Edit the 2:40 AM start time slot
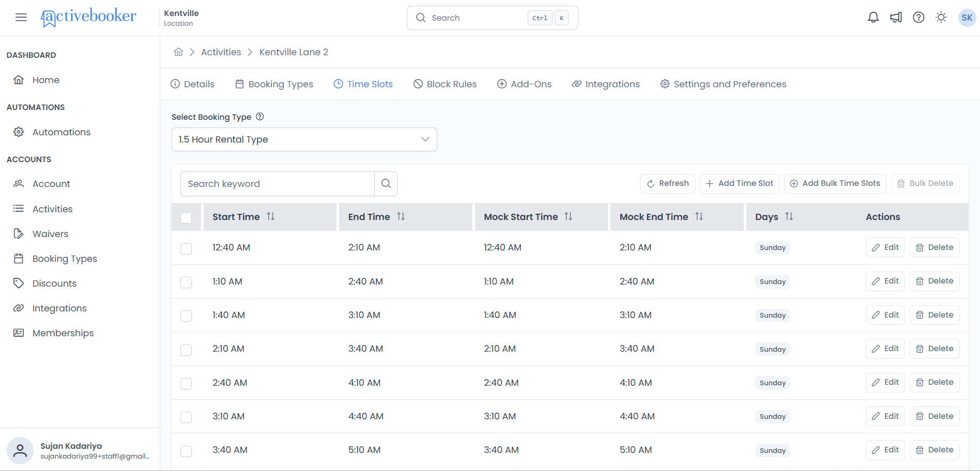980x471 pixels. 885,382
